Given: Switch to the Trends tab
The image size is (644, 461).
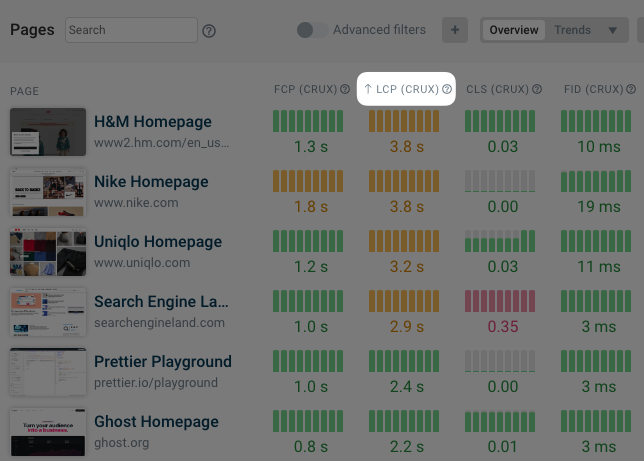Looking at the screenshot, I should tap(572, 30).
